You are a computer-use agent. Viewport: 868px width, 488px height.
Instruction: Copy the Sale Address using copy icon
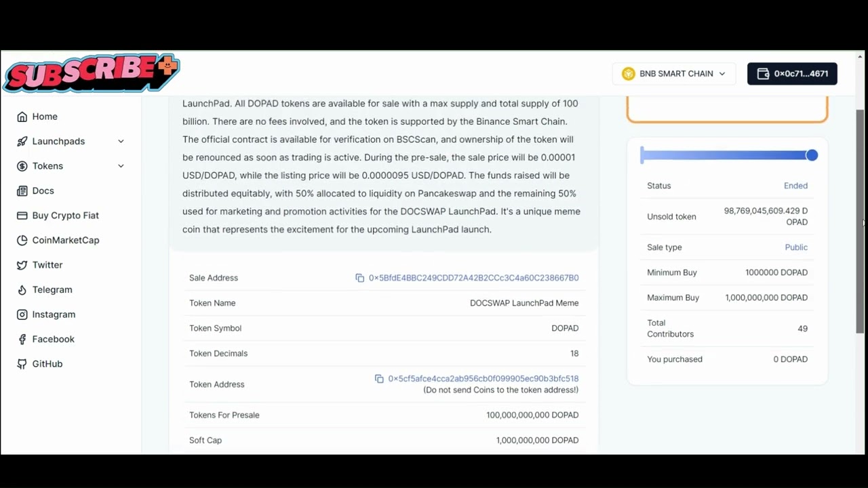[360, 278]
